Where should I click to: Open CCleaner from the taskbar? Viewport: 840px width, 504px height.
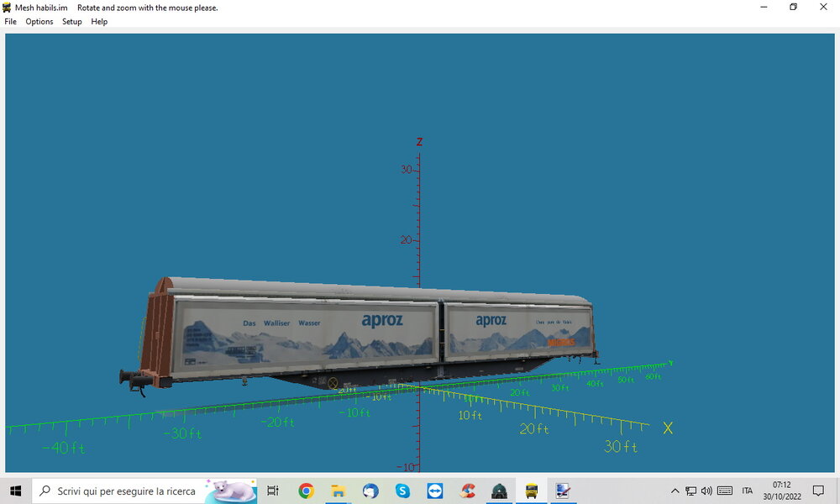point(467,491)
